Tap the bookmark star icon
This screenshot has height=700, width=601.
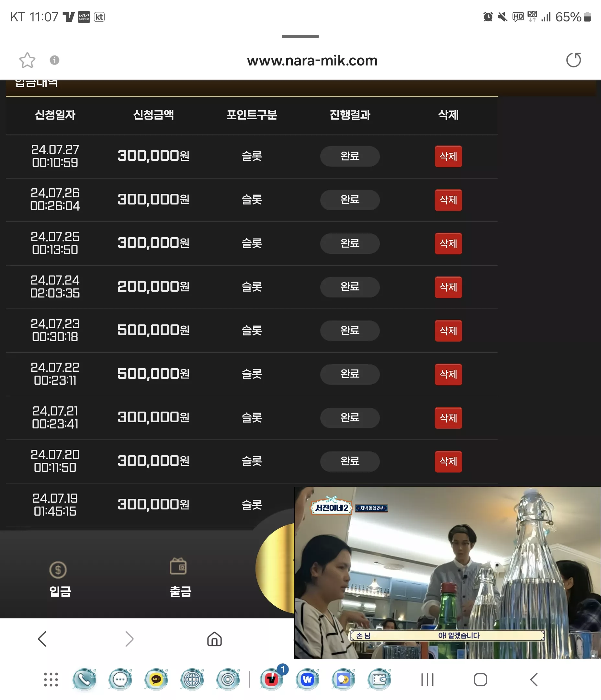point(27,61)
